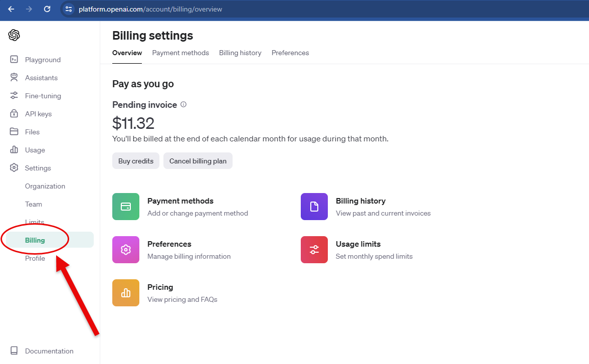
Task: Click the orange Pricing chart icon
Action: pyautogui.click(x=126, y=293)
